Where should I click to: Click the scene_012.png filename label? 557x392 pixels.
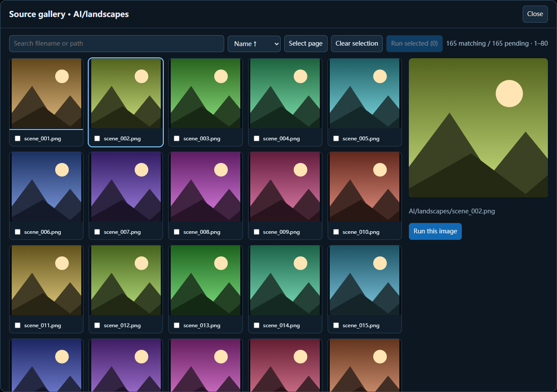122,326
